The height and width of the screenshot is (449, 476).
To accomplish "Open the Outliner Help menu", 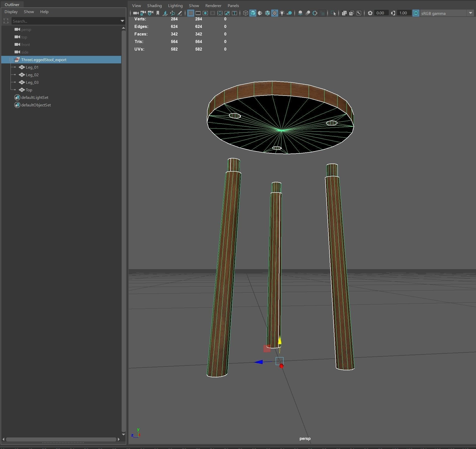I will 44,12.
